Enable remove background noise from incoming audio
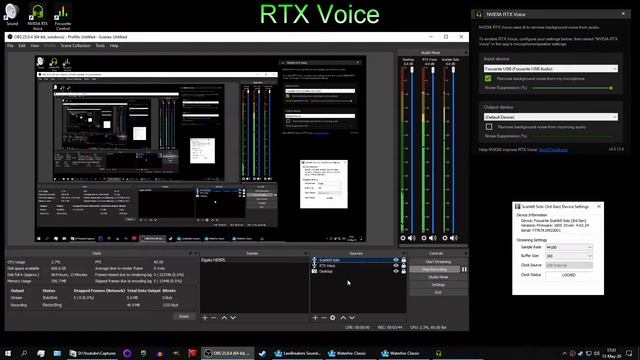Screen dimensions: 640x360 coord(489,127)
